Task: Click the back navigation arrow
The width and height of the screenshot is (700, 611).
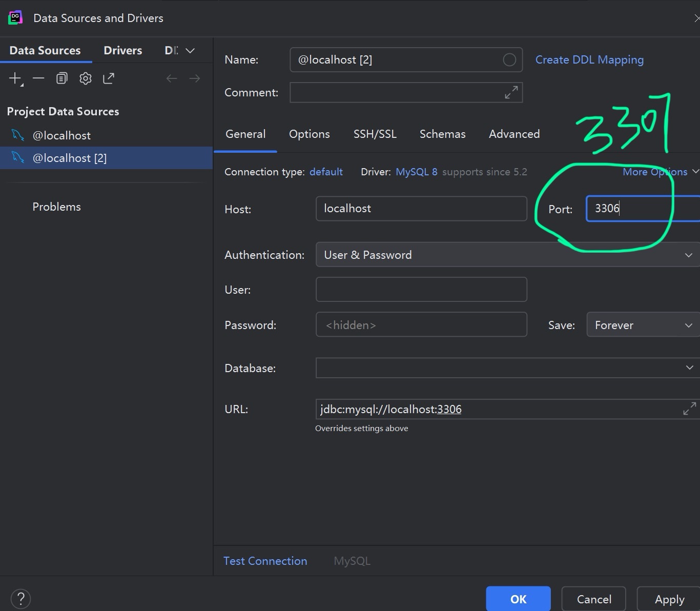Action: 172,78
